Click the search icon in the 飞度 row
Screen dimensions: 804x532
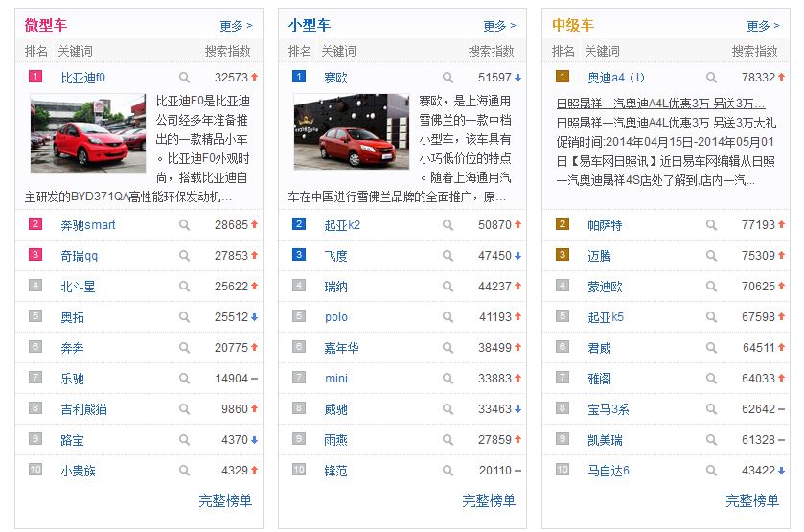(x=448, y=256)
